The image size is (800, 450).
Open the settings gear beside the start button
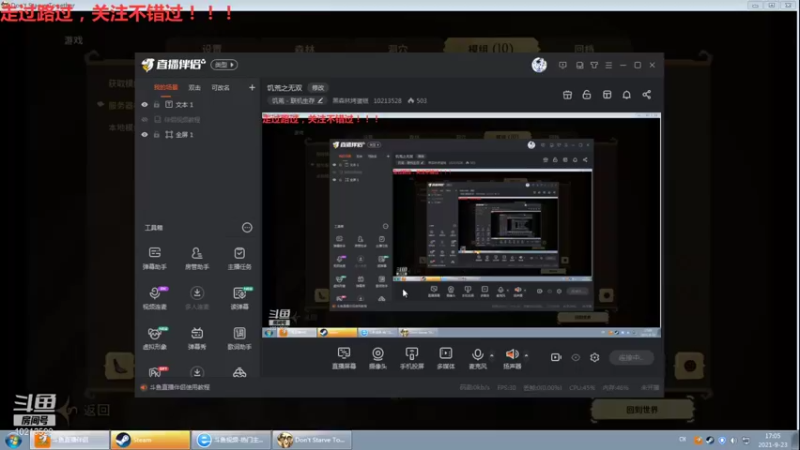pos(594,358)
